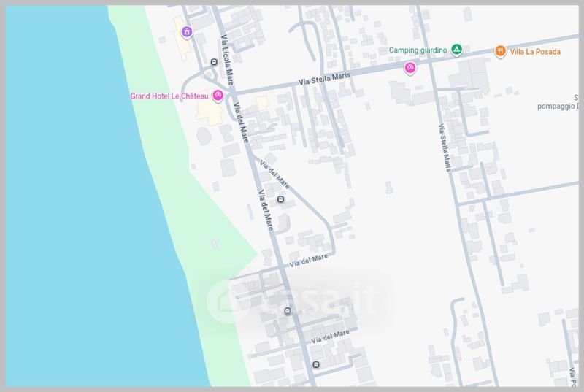Click the yellow Grand Hotel building footprint

209,113
